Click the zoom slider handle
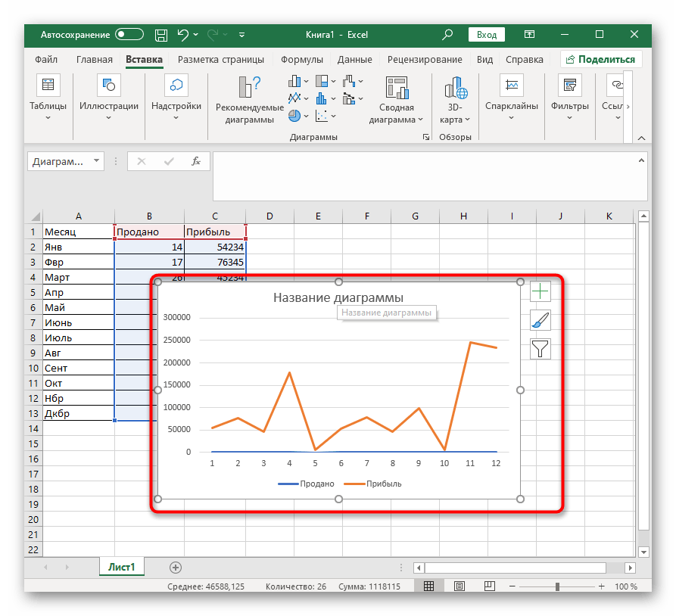This screenshot has height=616, width=676. 558,586
